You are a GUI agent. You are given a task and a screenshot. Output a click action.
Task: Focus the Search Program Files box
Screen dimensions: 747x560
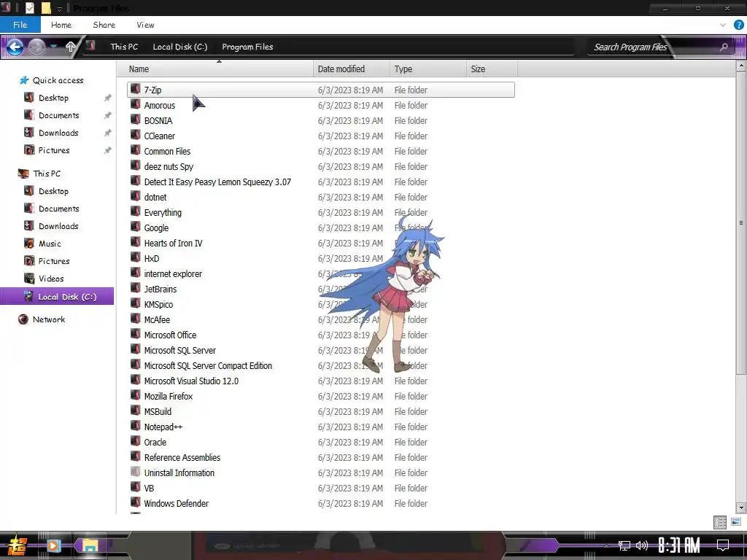pos(630,47)
